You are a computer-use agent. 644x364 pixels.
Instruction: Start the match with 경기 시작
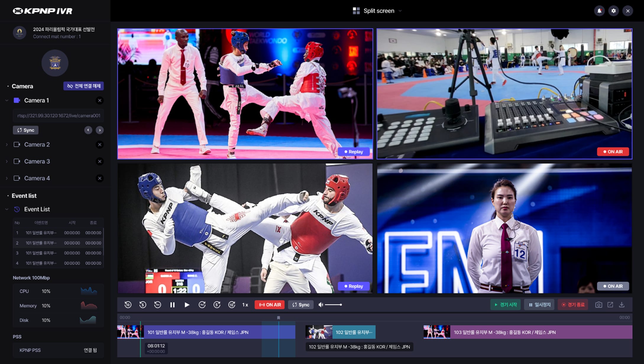506,305
